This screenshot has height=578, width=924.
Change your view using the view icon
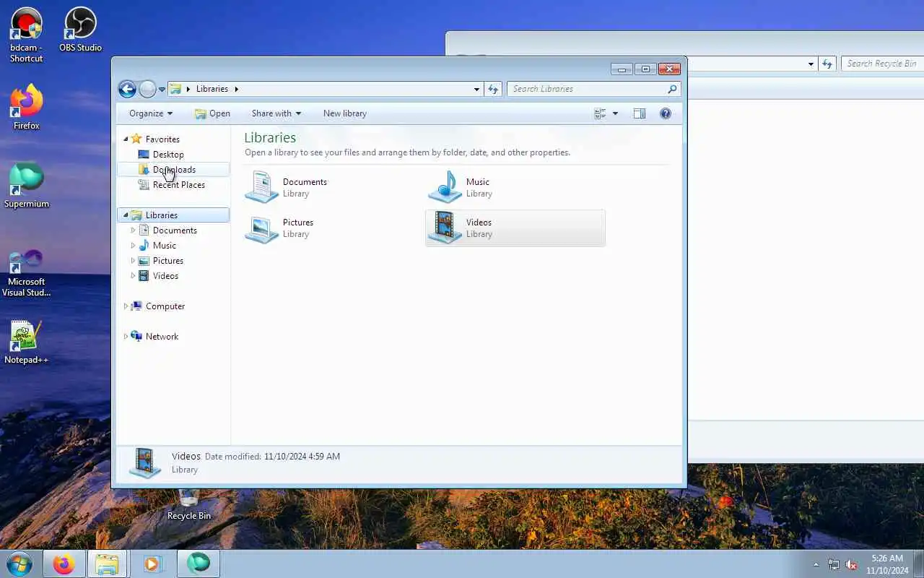pos(600,113)
